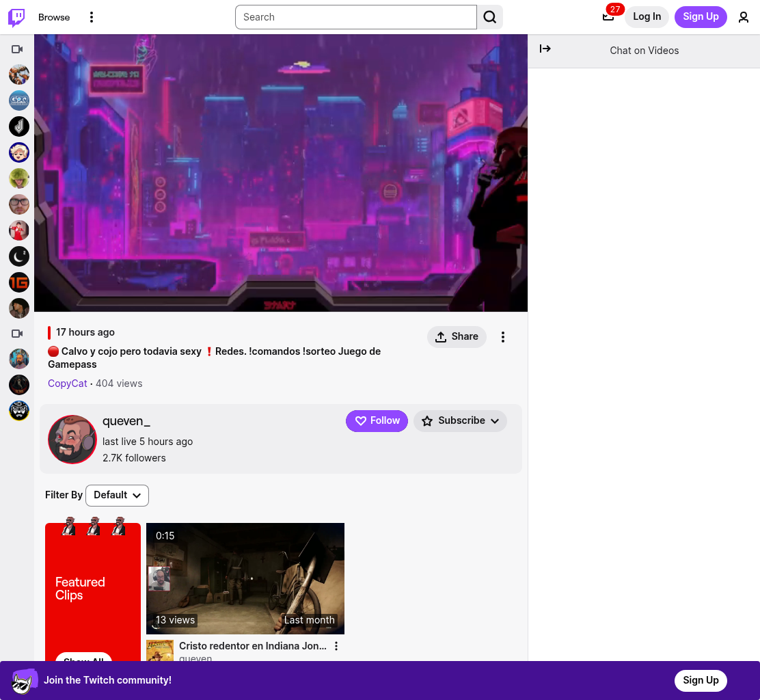Screen dimensions: 760x700
Task: Click the top sidebar camera icon
Action: 17,49
